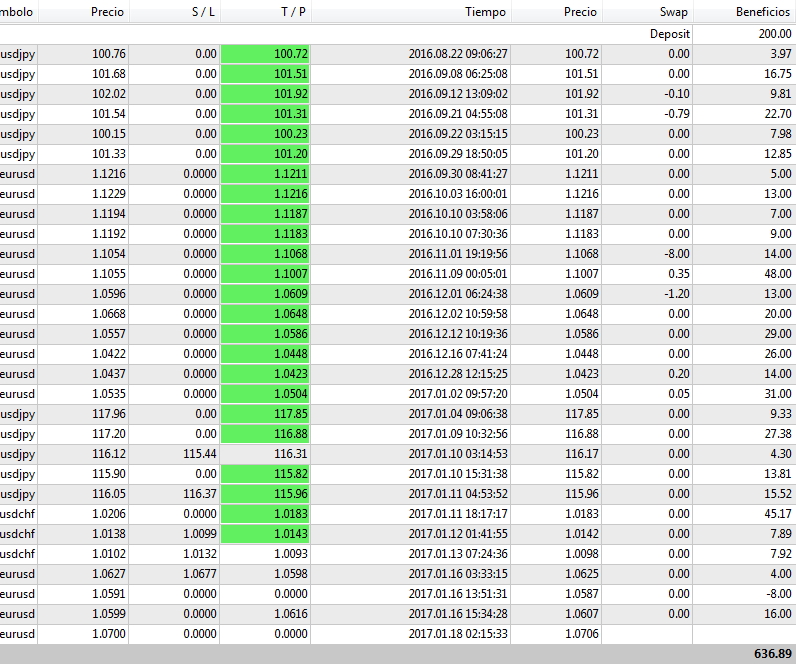Click the Beneficios column header
Screen dimensions: 796x669
click(764, 12)
